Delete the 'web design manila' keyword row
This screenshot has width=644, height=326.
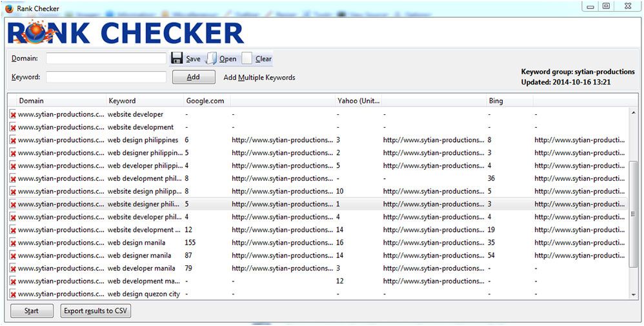13,243
